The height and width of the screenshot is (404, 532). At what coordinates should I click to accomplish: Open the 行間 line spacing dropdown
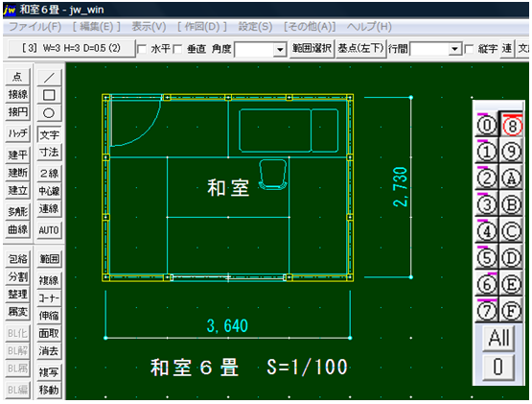coord(454,50)
